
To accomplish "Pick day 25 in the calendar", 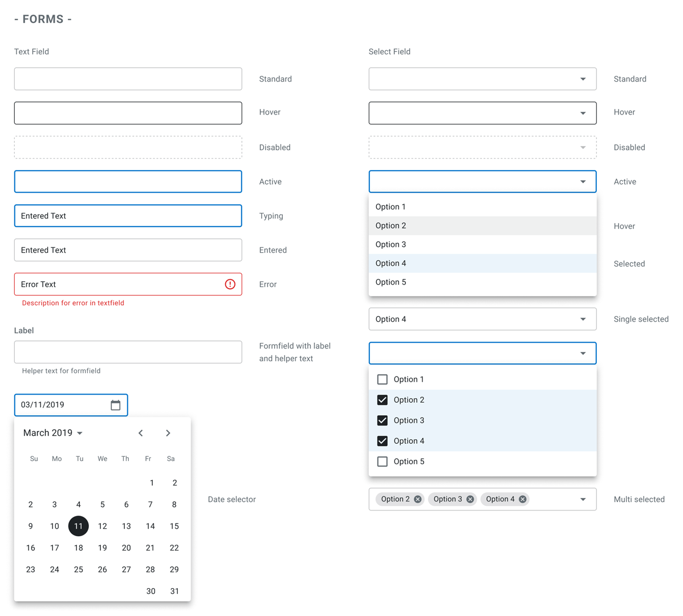I will tap(79, 569).
